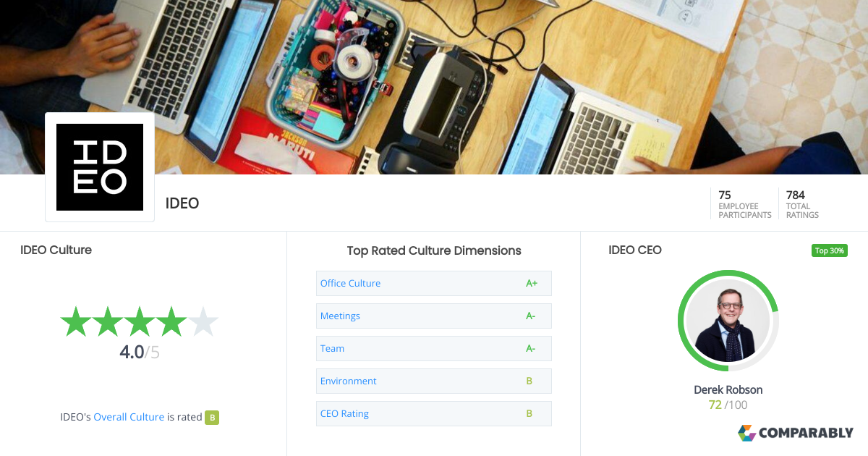This screenshot has height=456, width=868.
Task: Open Derek Robson's CEO photo
Action: (x=728, y=321)
